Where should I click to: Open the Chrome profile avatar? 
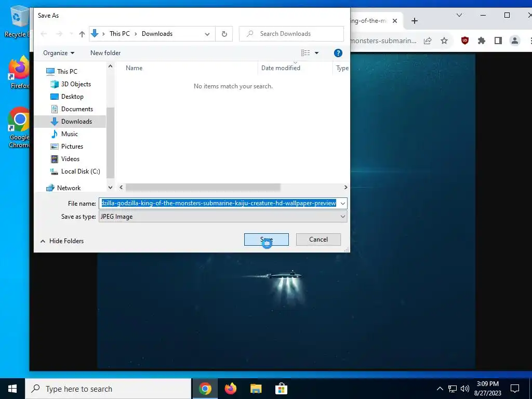click(515, 41)
